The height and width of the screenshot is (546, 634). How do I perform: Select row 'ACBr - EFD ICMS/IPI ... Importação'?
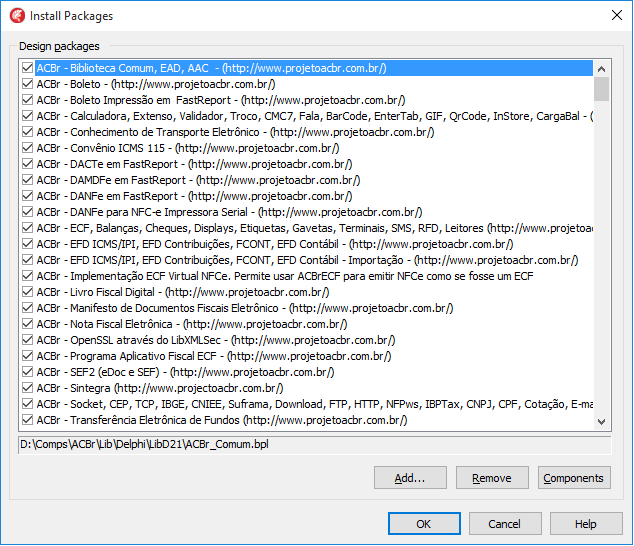(308, 260)
